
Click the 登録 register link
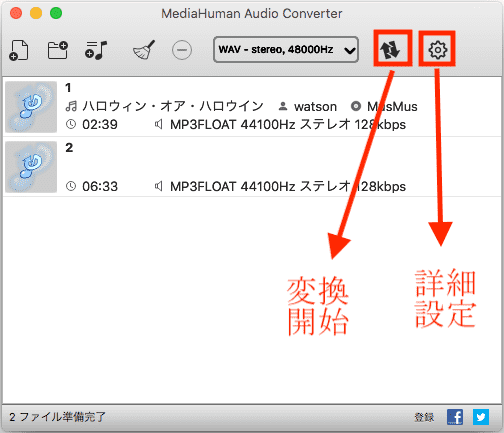pos(424,417)
